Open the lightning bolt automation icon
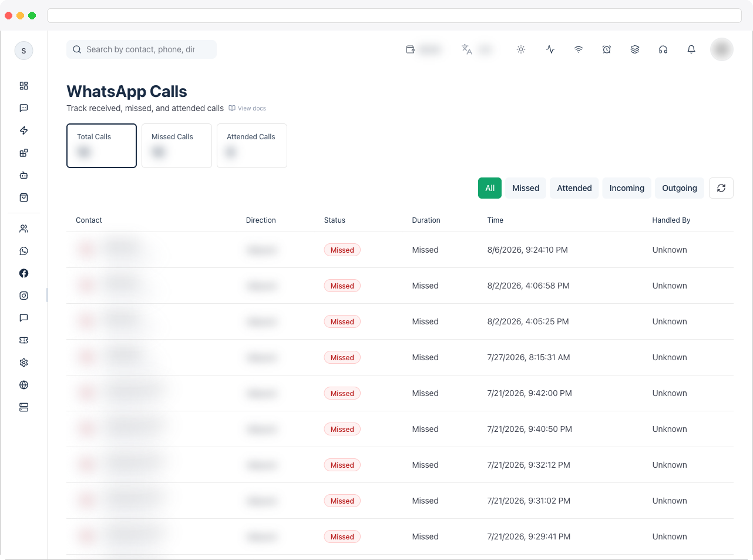 click(23, 130)
